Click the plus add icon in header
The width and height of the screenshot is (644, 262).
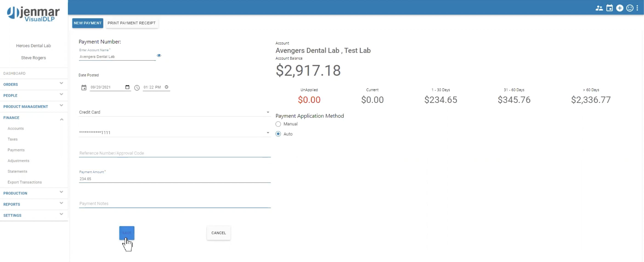pyautogui.click(x=619, y=8)
